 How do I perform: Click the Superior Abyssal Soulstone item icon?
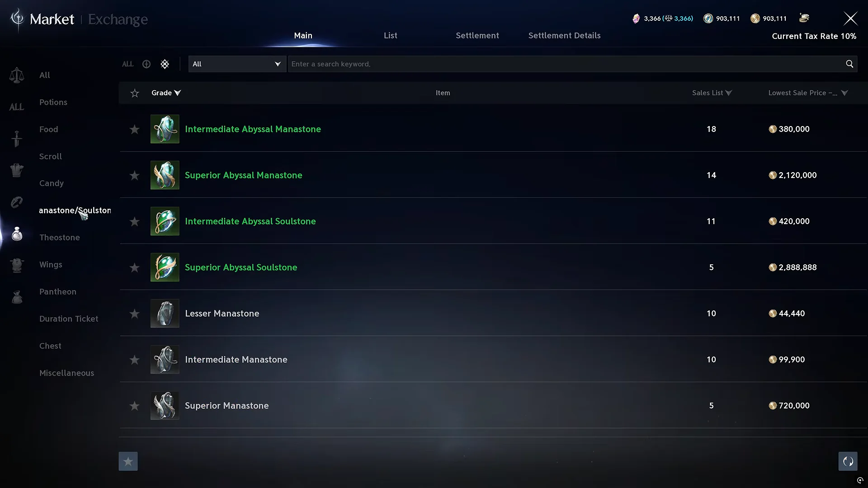point(165,267)
